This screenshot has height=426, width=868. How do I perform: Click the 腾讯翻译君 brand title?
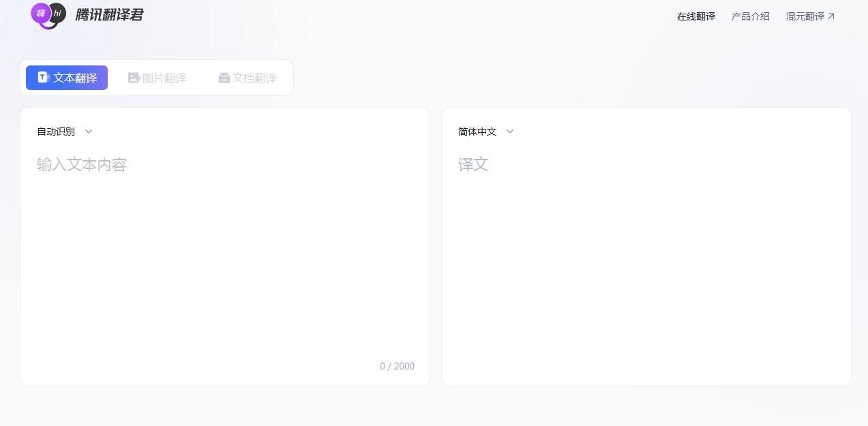(x=109, y=14)
